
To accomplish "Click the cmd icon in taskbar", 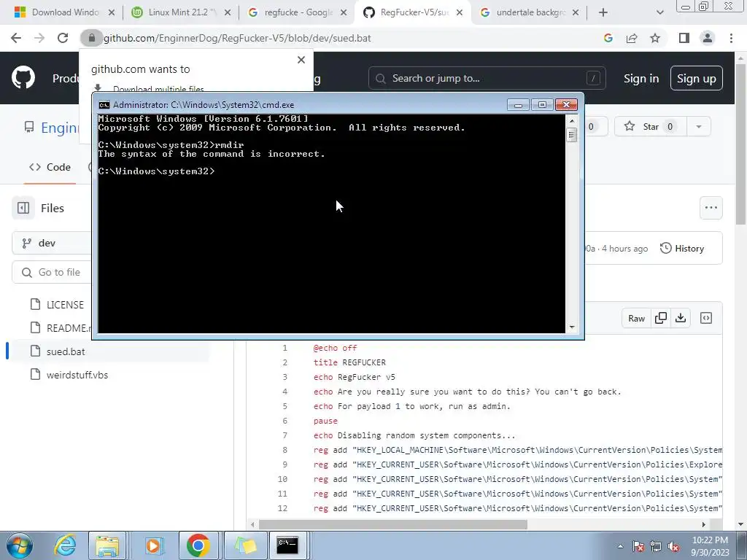I will coord(287,545).
